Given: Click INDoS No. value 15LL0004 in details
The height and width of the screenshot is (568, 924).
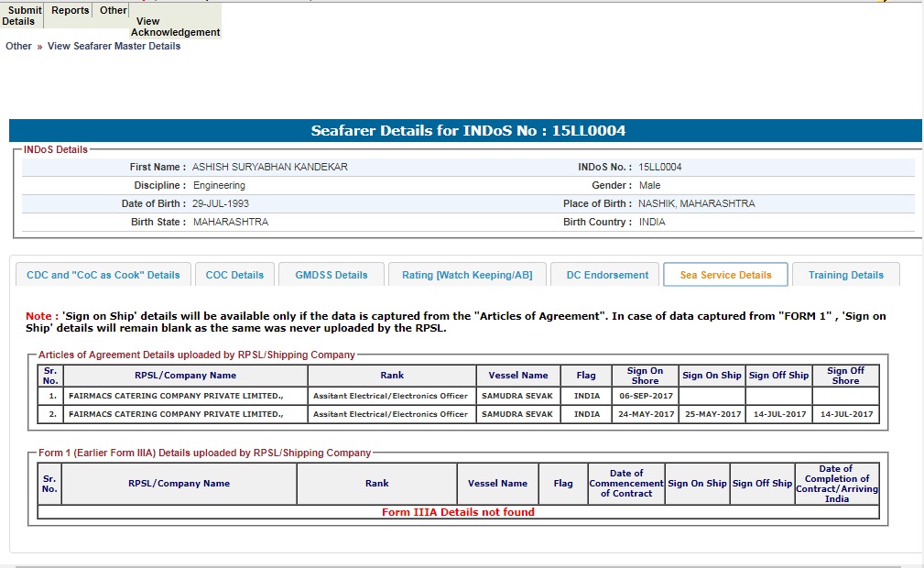Looking at the screenshot, I should 659,168.
